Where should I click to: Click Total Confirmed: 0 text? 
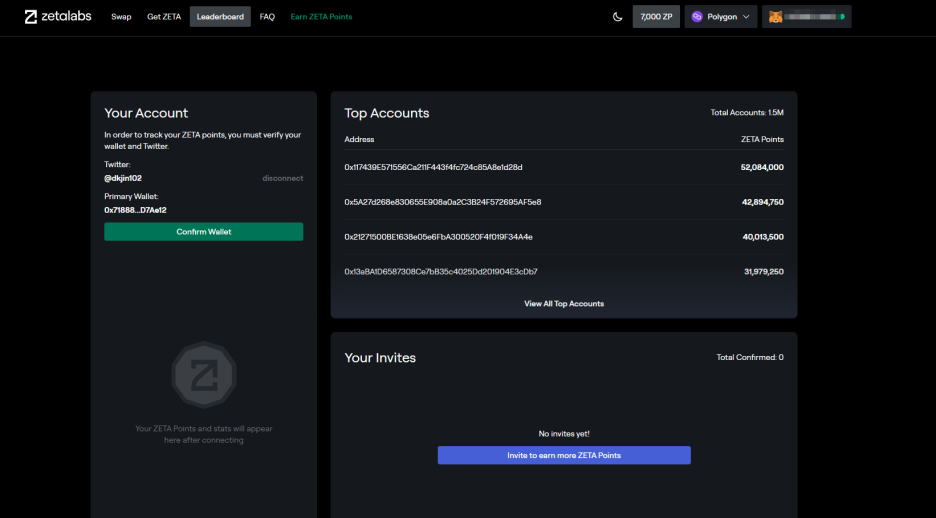[750, 357]
